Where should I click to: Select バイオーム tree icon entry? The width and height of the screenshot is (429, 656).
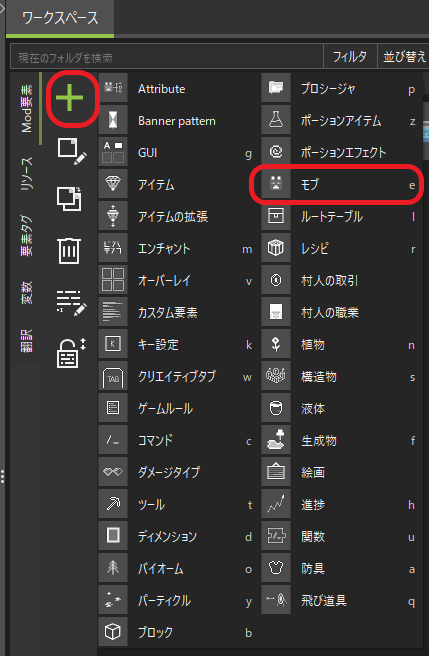click(177, 569)
